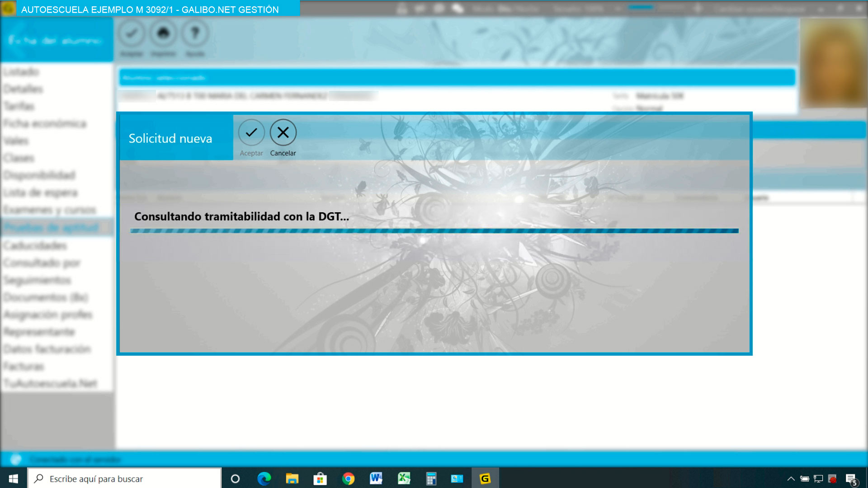Click the blurred Imprimir printer icon
Image resolution: width=868 pixels, height=488 pixels.
pyautogui.click(x=163, y=33)
